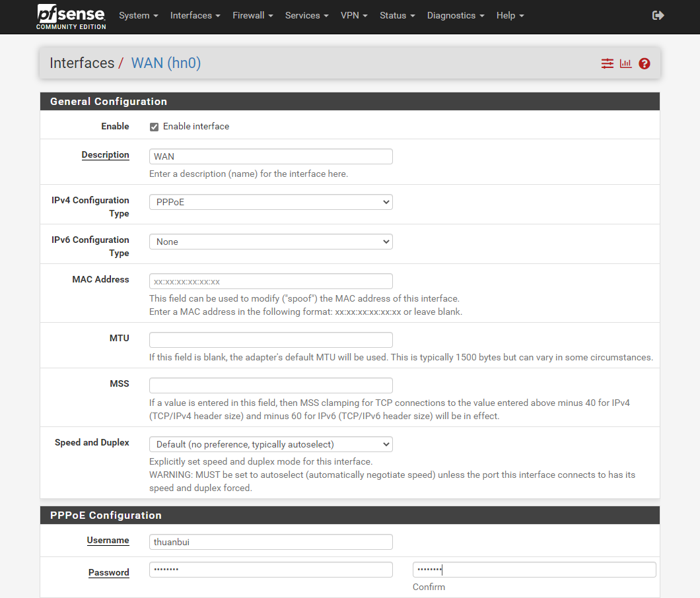Click the logout icon in navbar
The image size is (700, 598).
(x=658, y=15)
